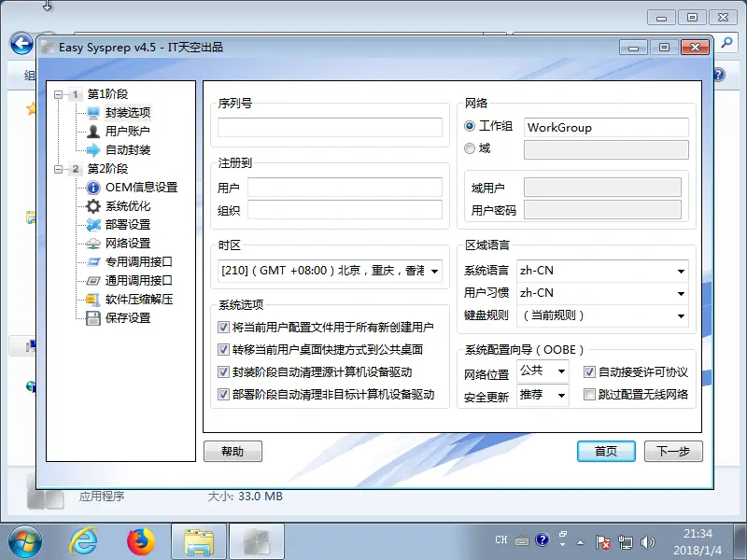747x560 pixels.
Task: Enable 跳过配置无线网络 checkbox
Action: (x=589, y=394)
